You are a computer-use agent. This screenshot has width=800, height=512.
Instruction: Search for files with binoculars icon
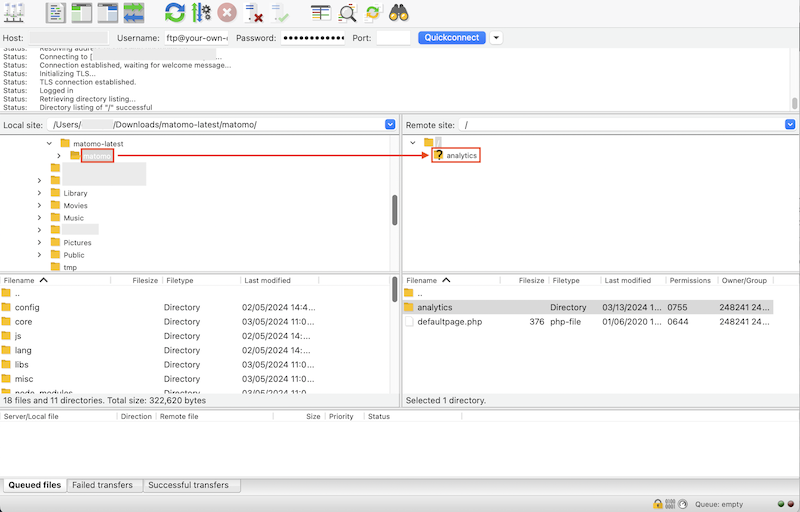click(x=399, y=13)
